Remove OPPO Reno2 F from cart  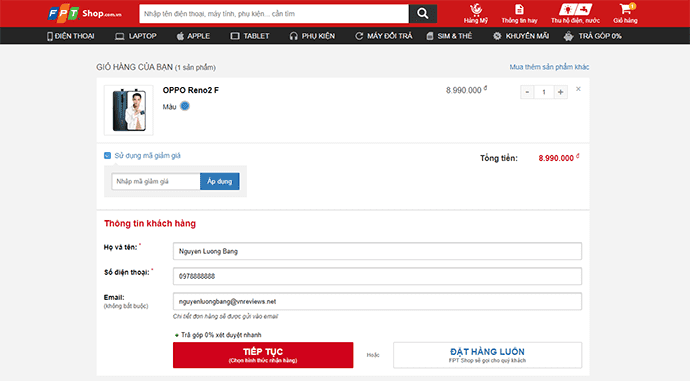578,89
